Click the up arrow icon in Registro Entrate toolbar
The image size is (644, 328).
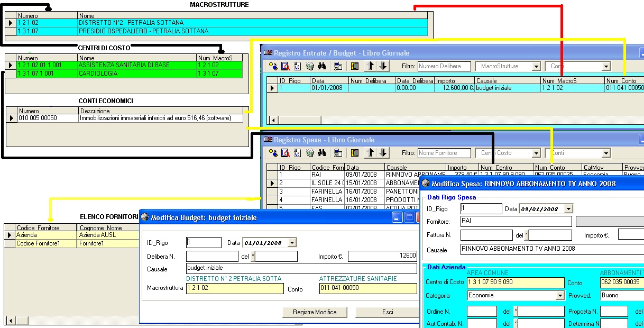(x=371, y=66)
